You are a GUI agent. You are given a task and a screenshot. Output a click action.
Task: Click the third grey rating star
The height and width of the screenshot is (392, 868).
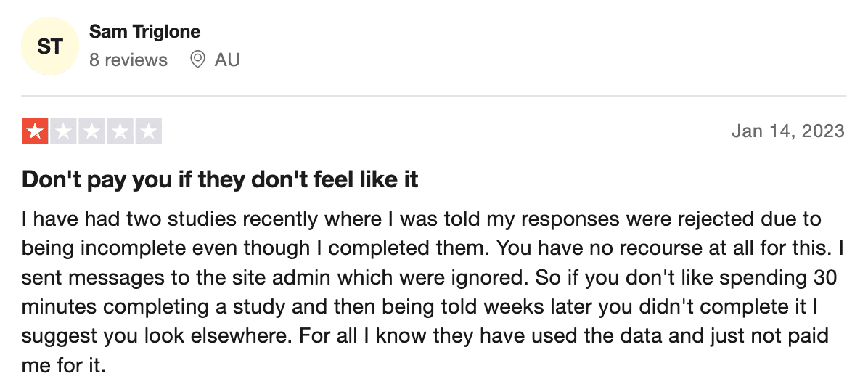tap(91, 131)
